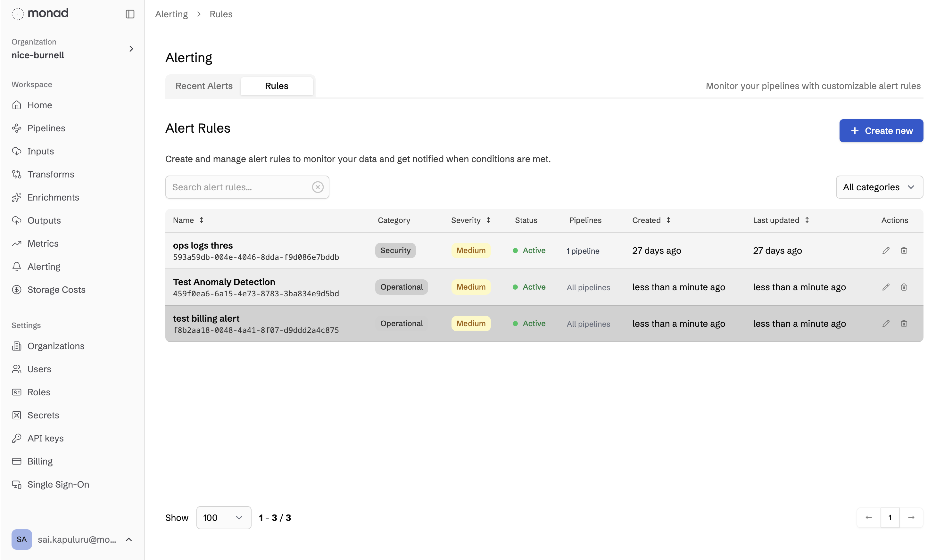
Task: Open the All categories dropdown
Action: click(x=879, y=187)
